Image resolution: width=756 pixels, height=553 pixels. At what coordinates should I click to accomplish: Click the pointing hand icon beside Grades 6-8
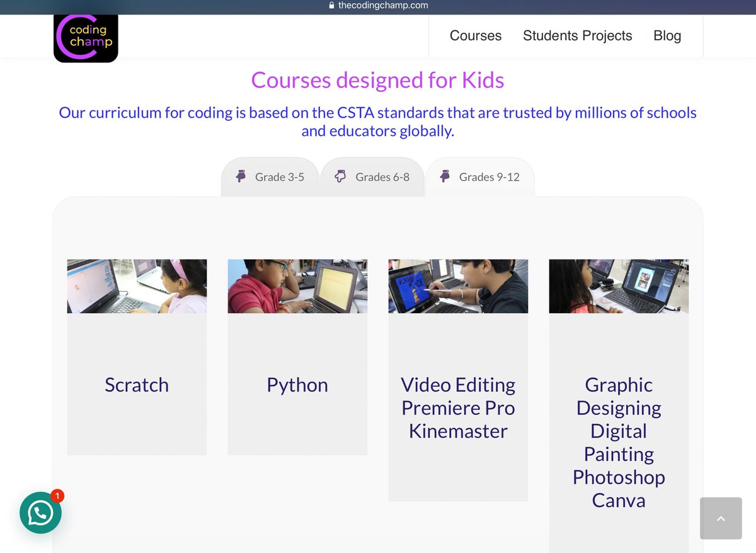[340, 176]
